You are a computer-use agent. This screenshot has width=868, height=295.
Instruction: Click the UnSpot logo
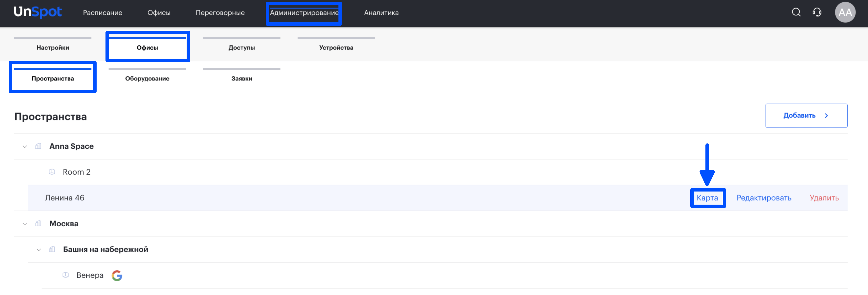click(37, 12)
